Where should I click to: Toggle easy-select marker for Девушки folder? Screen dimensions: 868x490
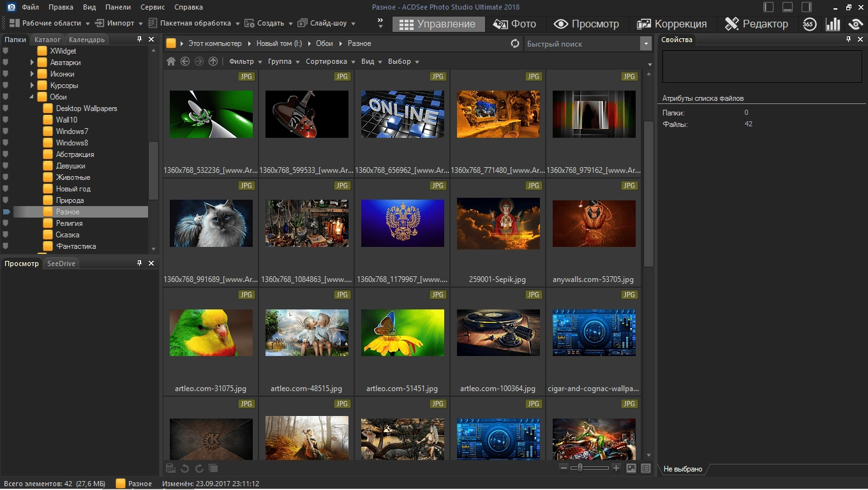click(x=6, y=166)
